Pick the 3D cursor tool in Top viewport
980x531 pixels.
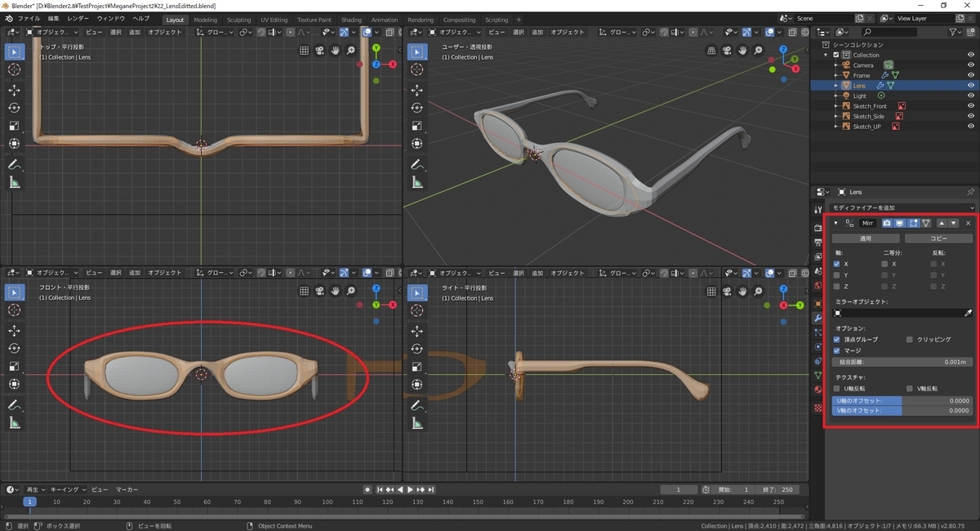pos(15,69)
